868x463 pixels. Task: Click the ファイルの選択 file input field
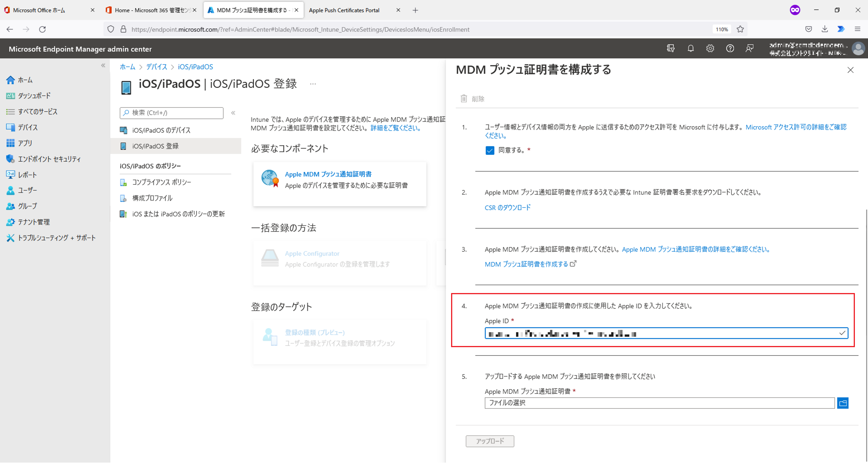point(659,403)
